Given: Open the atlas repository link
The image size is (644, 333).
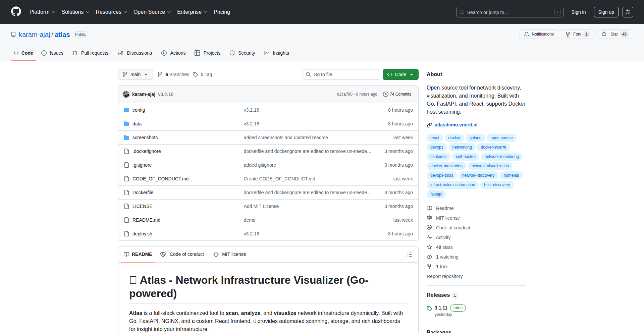Looking at the screenshot, I should pos(62,35).
